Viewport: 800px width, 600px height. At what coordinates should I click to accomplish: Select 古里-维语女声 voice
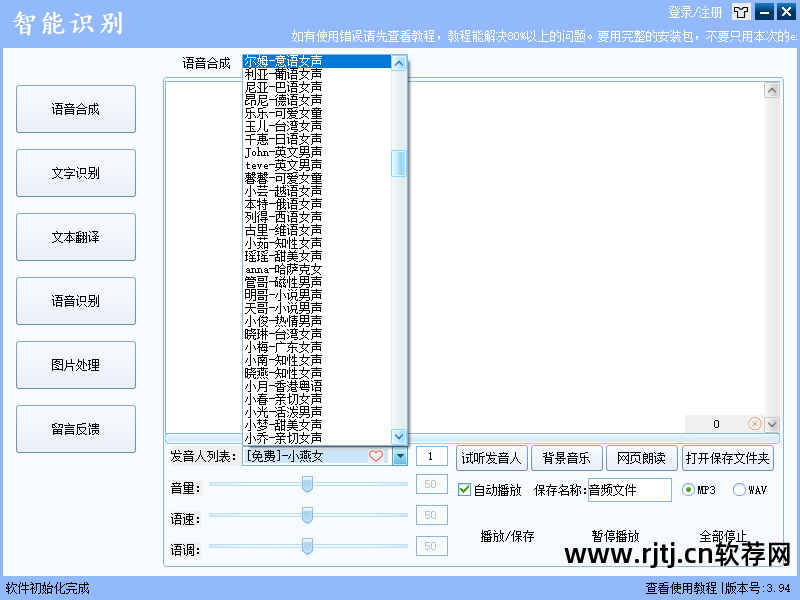tap(317, 231)
